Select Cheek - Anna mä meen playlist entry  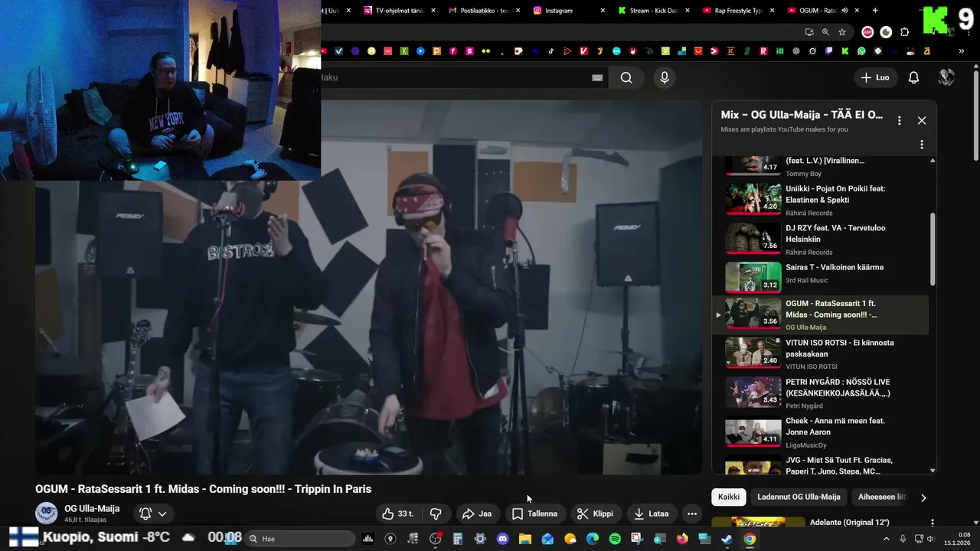819,432
